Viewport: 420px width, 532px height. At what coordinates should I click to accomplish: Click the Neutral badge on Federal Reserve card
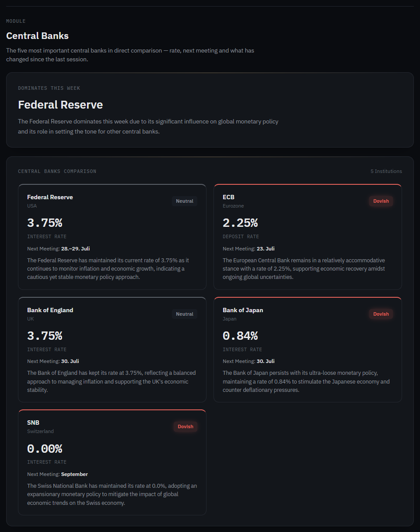point(185,201)
